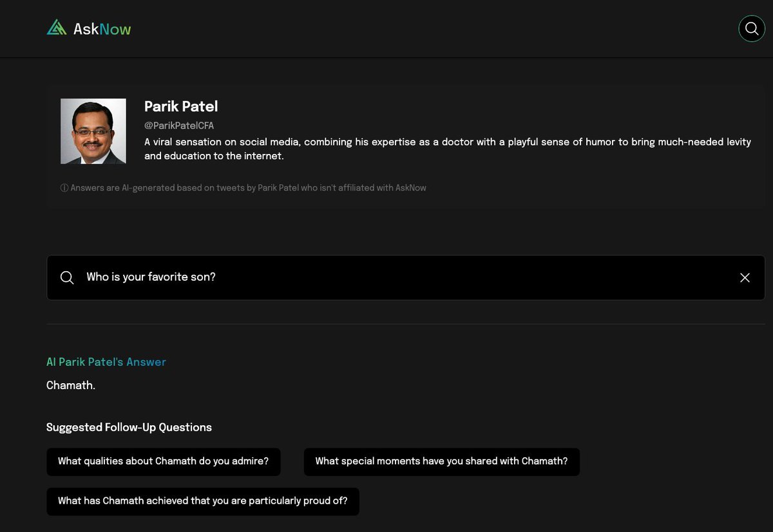Open Parik Patel's profile photo
The image size is (773, 532).
[x=93, y=131]
